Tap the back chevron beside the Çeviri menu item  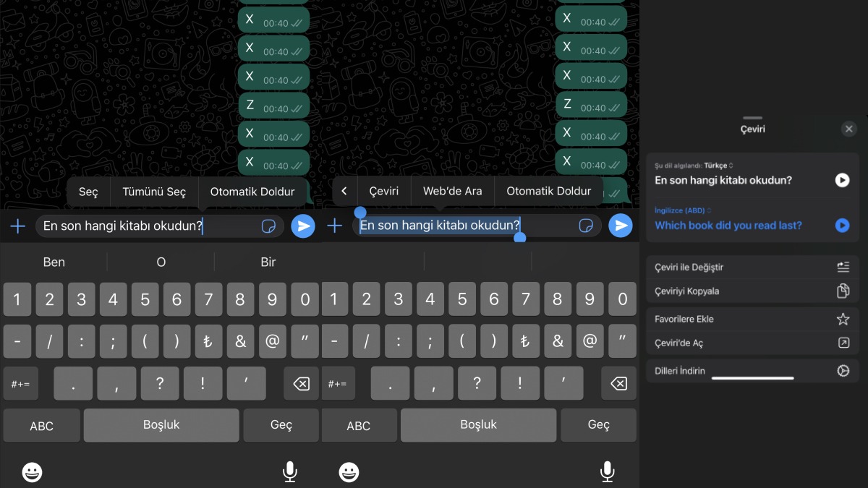click(x=344, y=191)
